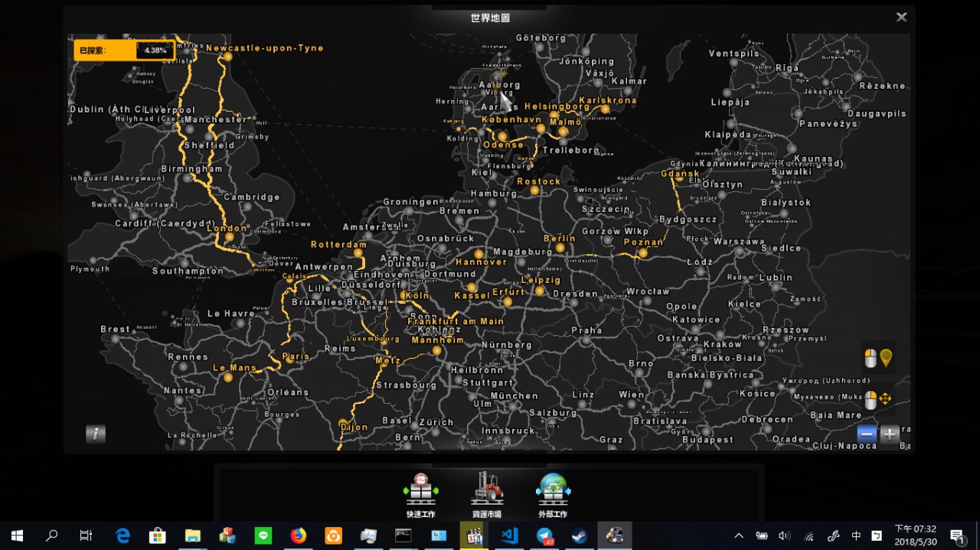Click the Newcastle-upon-Tyne city label
This screenshot has height=550, width=980.
pyautogui.click(x=265, y=47)
